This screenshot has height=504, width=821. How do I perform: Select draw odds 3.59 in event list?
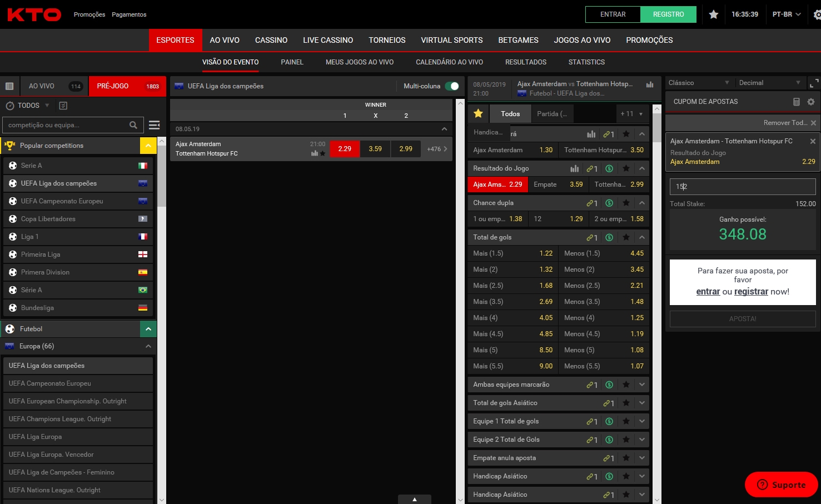(x=375, y=149)
